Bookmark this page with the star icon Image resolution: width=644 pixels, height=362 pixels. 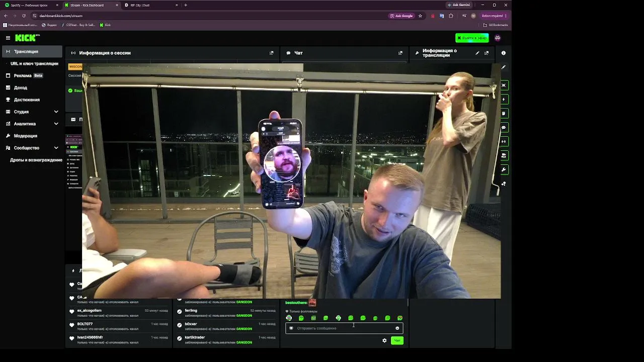point(420,16)
